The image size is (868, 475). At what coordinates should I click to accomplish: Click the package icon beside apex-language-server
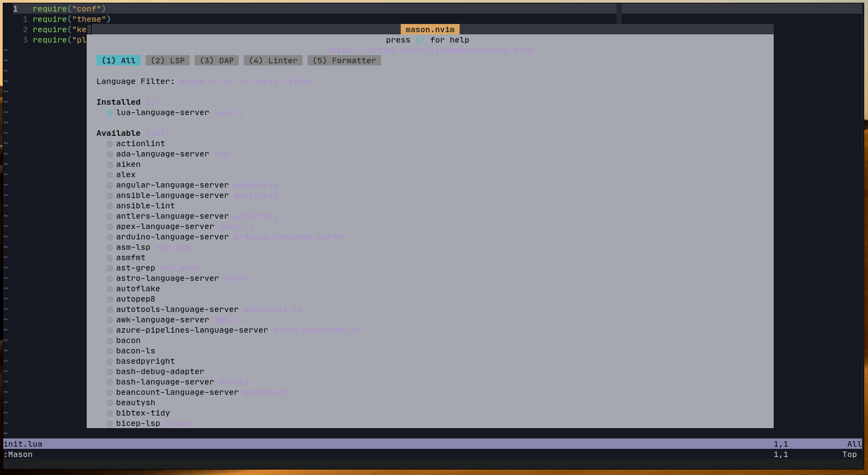tap(110, 227)
